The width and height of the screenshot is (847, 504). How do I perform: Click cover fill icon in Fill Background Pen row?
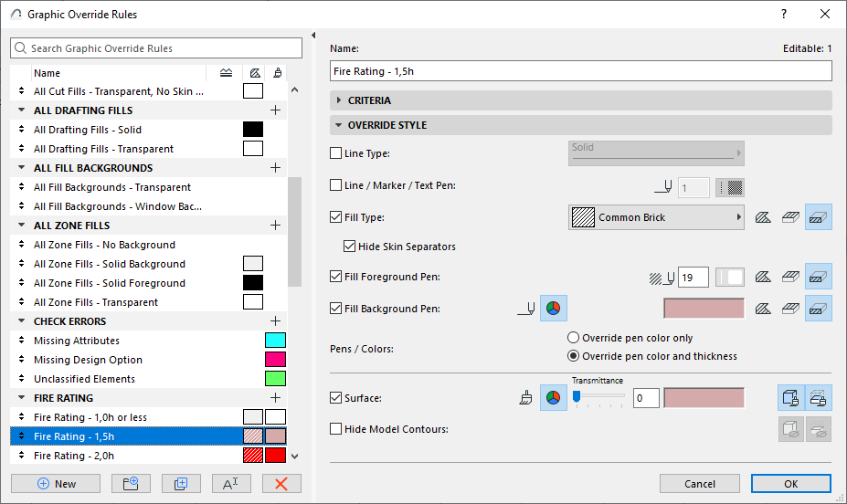coord(790,309)
